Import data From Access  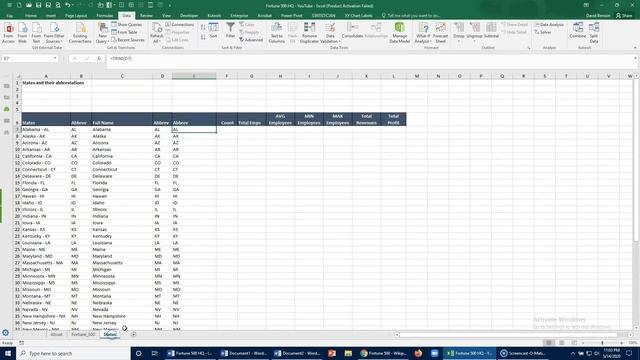click(8, 33)
